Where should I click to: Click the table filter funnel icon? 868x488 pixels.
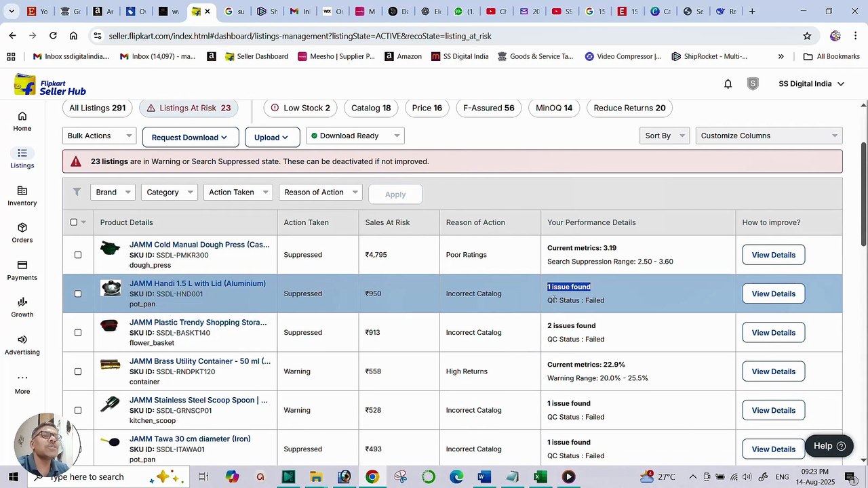click(x=77, y=192)
